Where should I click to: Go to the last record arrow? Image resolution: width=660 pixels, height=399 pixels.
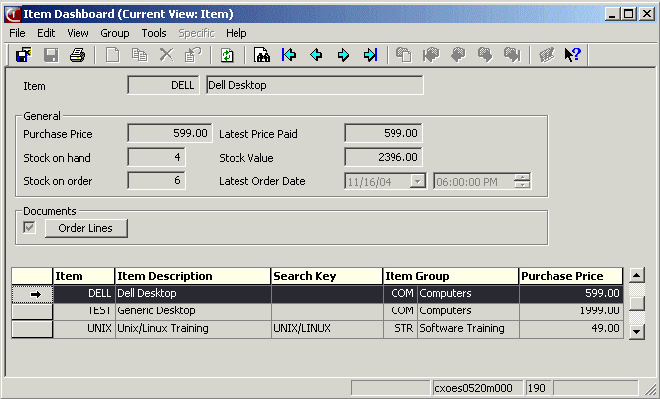pyautogui.click(x=370, y=55)
